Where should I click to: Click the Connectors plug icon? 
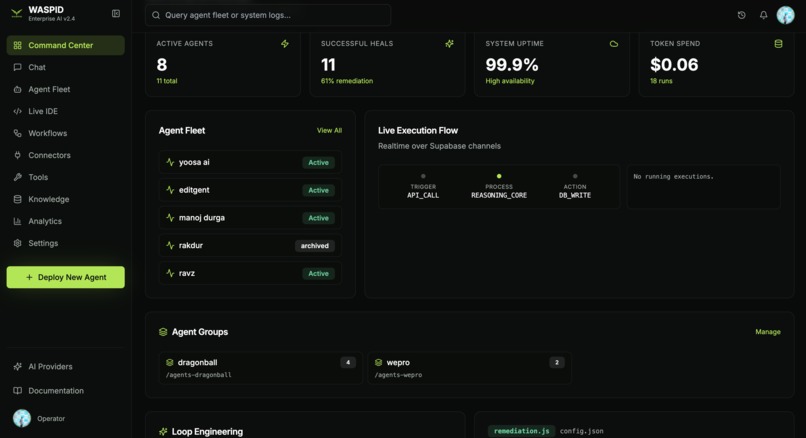[17, 155]
